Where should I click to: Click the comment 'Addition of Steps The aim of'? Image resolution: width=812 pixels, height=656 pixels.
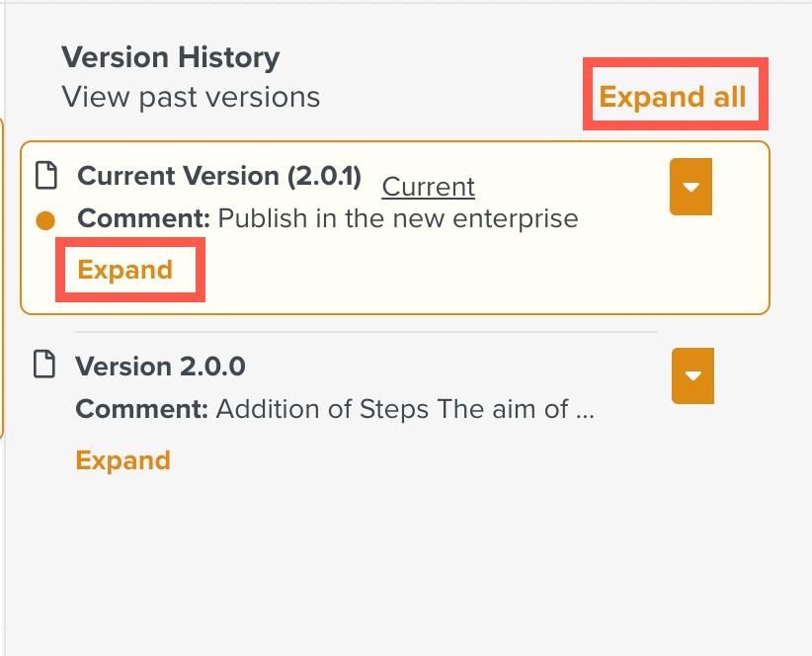(392, 409)
